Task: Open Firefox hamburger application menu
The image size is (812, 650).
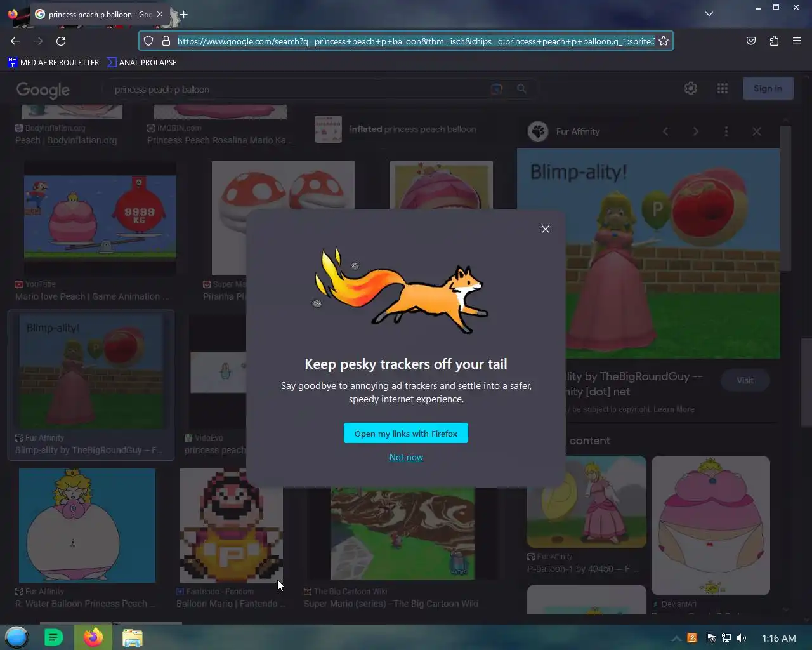Action: tap(797, 41)
